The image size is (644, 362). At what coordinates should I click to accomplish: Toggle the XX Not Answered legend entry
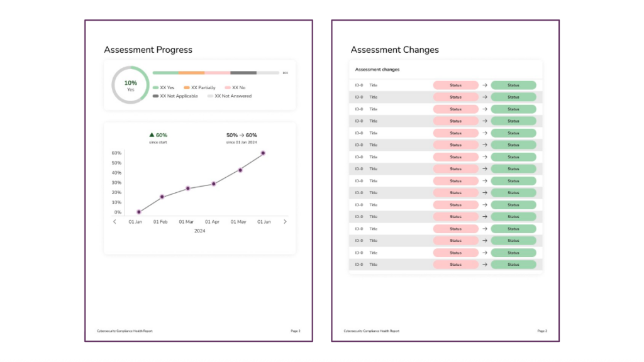(230, 96)
